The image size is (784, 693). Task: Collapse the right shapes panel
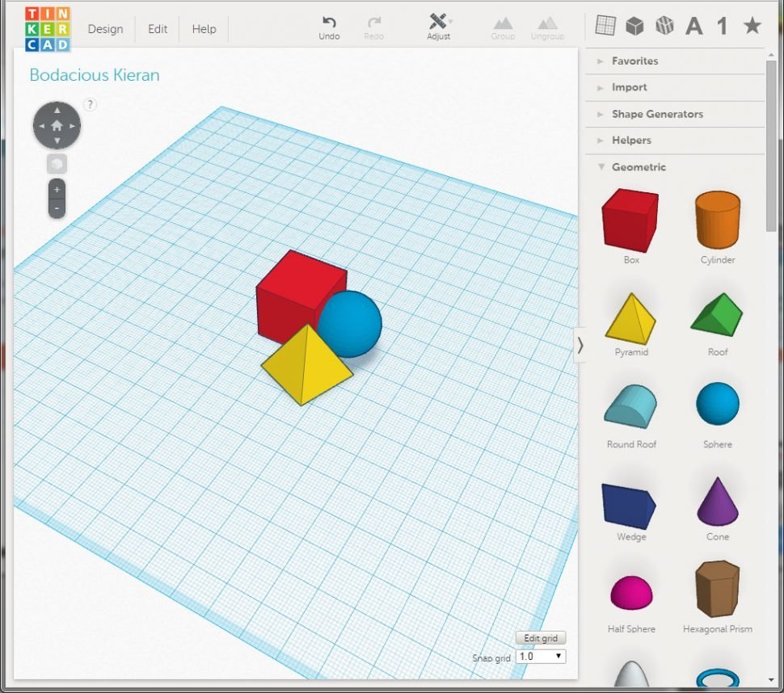(x=580, y=345)
